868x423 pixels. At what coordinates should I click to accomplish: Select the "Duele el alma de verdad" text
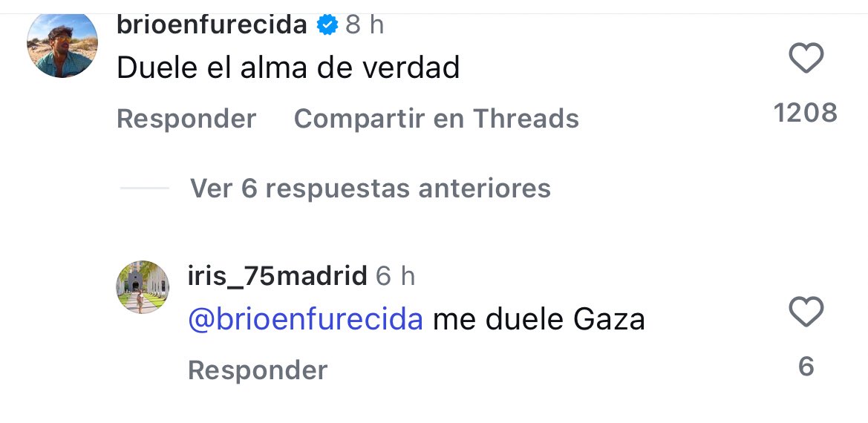click(x=288, y=68)
